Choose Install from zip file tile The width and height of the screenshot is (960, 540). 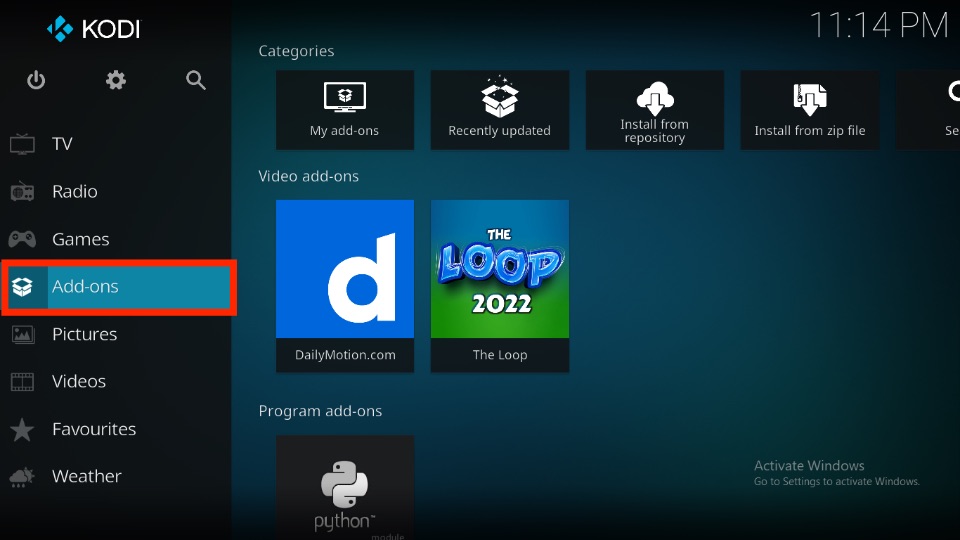tap(809, 110)
